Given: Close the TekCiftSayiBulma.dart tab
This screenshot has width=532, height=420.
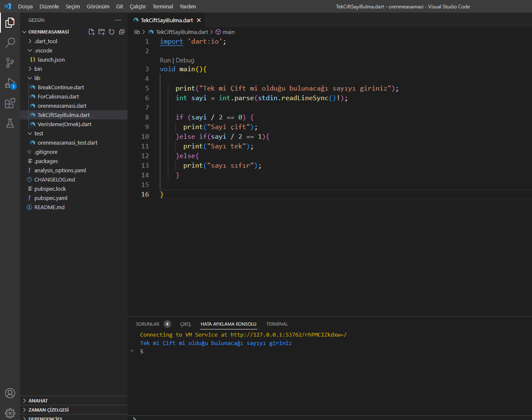Looking at the screenshot, I should click(x=199, y=20).
